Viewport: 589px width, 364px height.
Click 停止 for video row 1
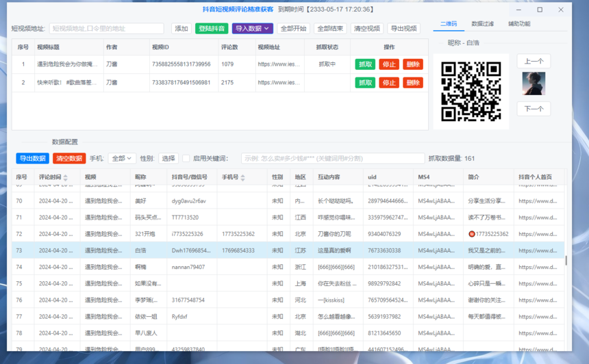tap(389, 64)
